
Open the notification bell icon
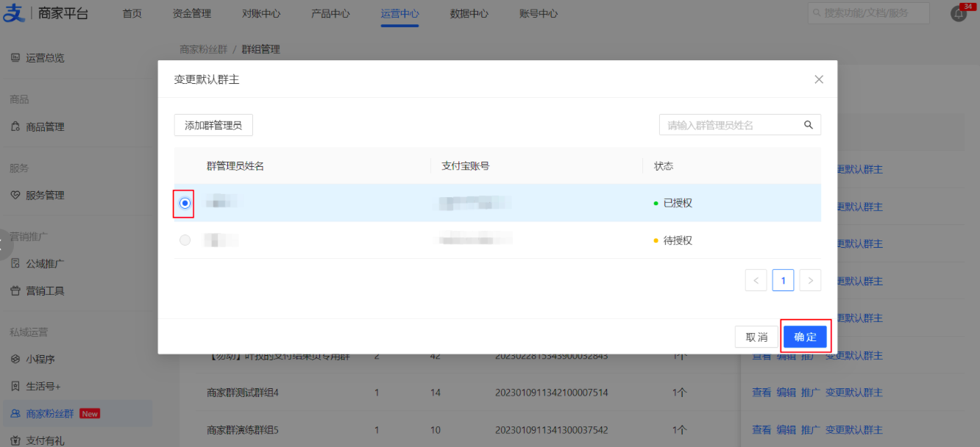[x=958, y=14]
